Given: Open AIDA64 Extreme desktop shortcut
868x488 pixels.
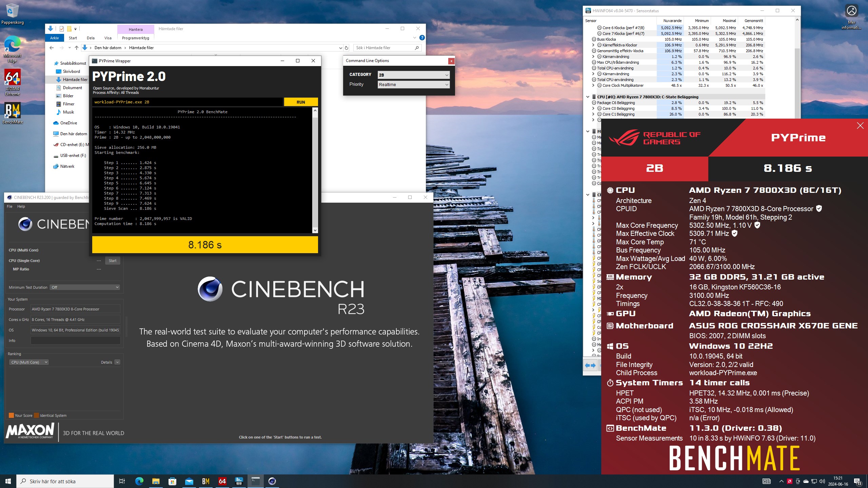Looking at the screenshot, I should point(12,82).
